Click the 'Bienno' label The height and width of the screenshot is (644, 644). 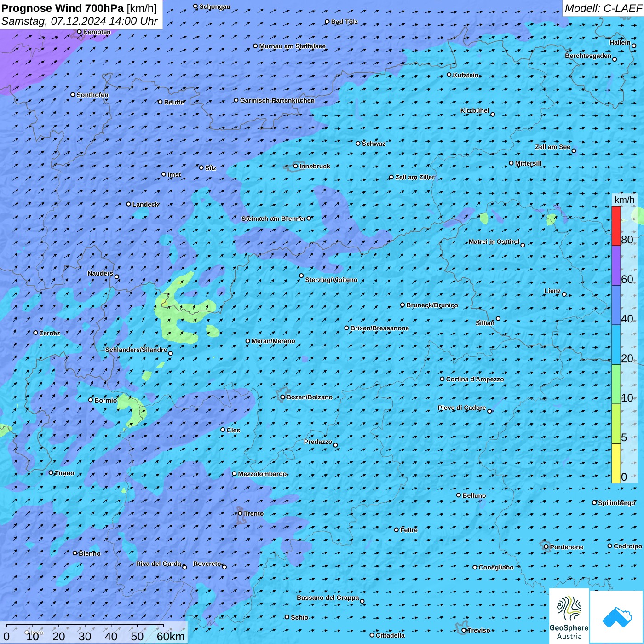pyautogui.click(x=90, y=553)
